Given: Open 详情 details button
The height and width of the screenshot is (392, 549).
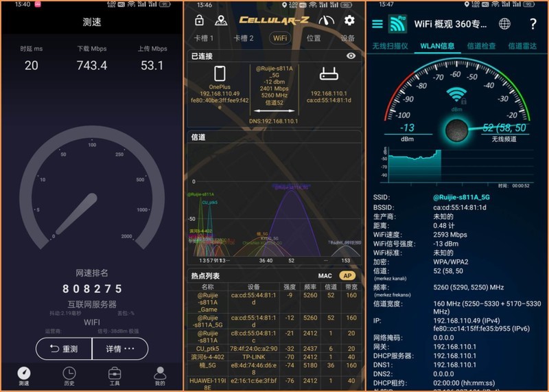Looking at the screenshot, I should tap(120, 349).
